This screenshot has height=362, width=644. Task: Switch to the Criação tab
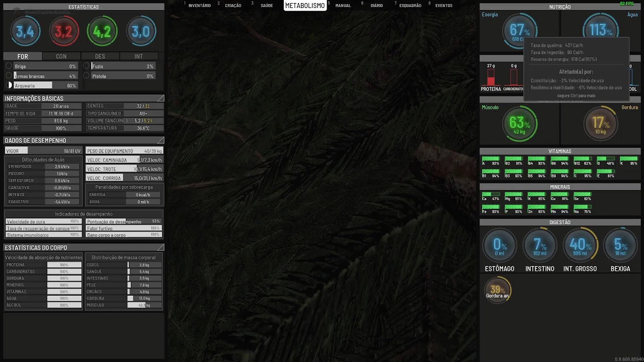(x=233, y=6)
